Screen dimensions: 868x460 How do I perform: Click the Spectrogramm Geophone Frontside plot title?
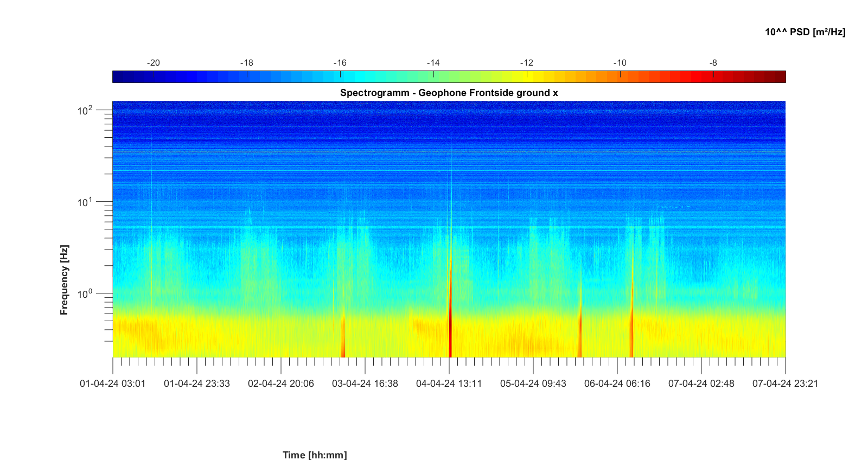click(449, 93)
